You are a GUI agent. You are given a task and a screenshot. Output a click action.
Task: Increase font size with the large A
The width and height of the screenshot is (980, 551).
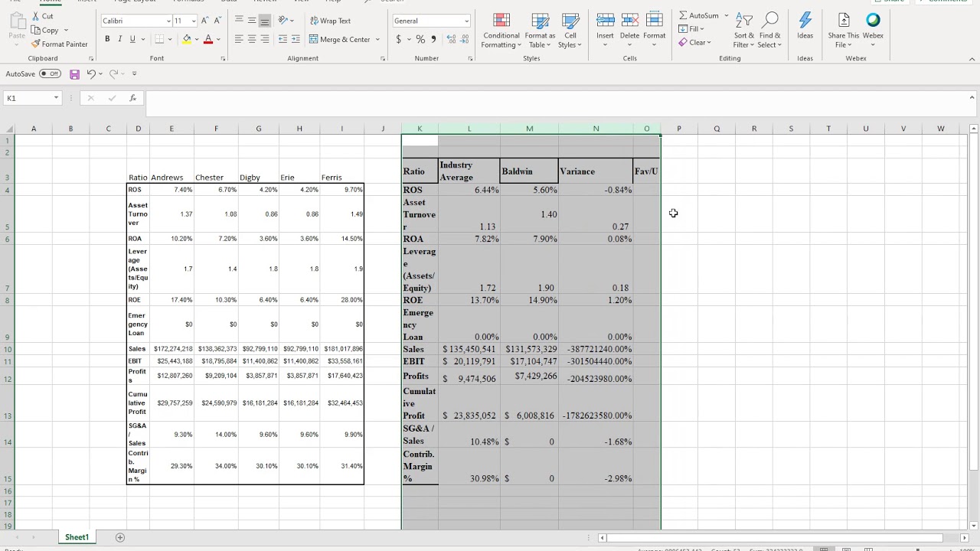(207, 21)
